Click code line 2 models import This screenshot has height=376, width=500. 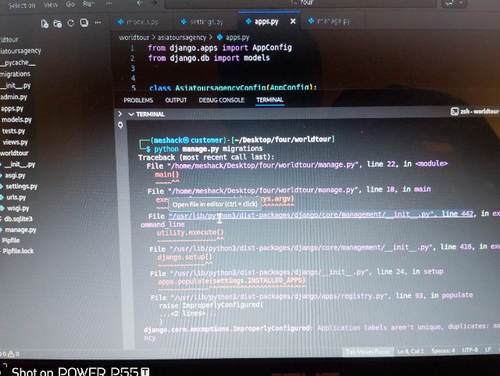click(209, 58)
